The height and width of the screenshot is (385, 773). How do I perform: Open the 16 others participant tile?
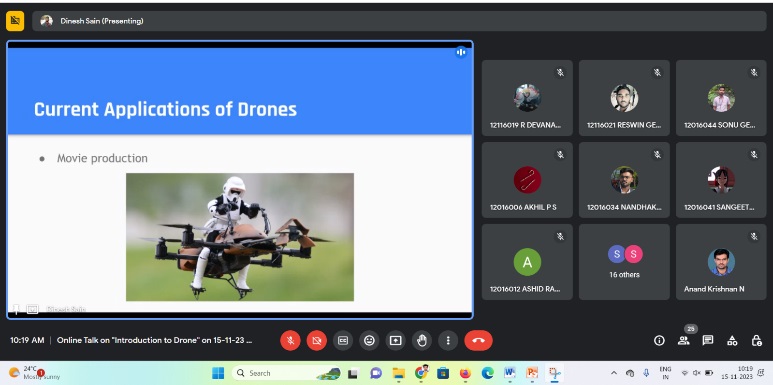(624, 262)
